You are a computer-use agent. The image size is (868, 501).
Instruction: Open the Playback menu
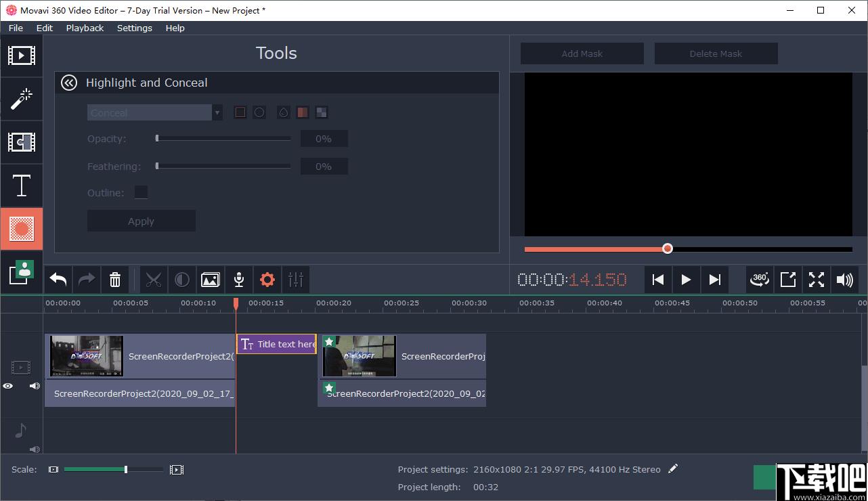pos(85,28)
